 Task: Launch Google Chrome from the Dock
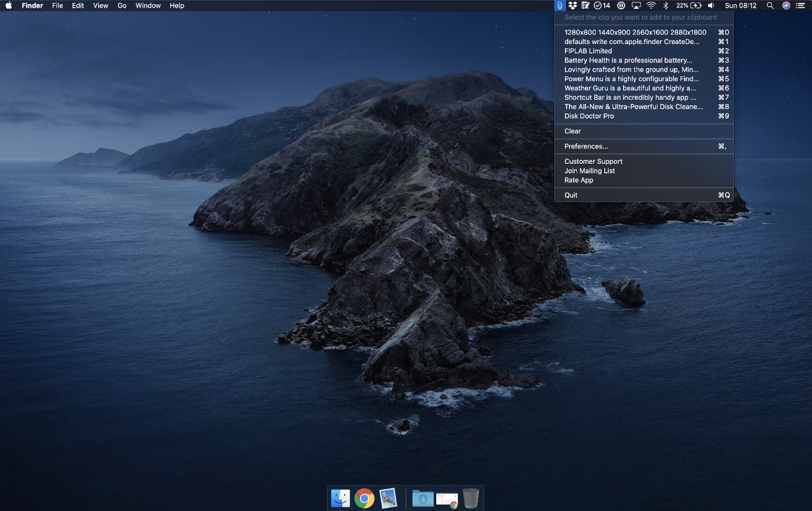pyautogui.click(x=364, y=497)
